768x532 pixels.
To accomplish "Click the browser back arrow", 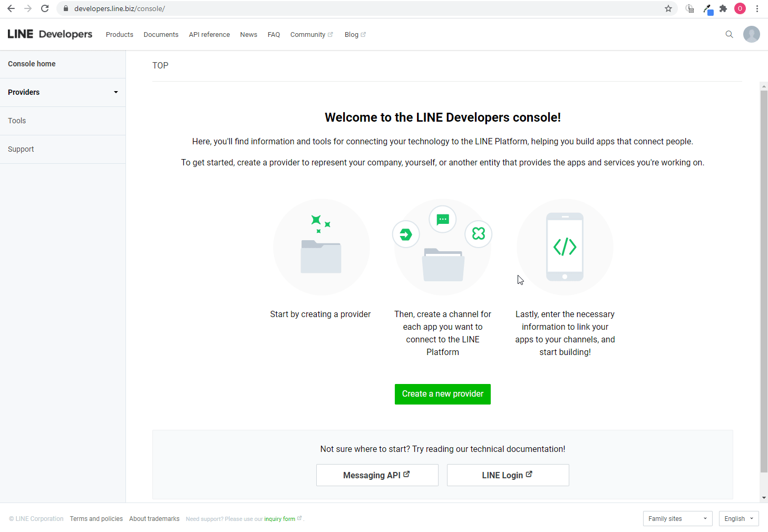I will pyautogui.click(x=11, y=8).
